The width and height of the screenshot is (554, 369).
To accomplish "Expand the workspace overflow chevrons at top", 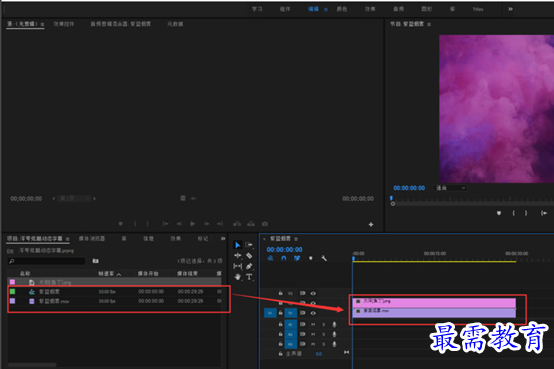I will click(x=511, y=9).
